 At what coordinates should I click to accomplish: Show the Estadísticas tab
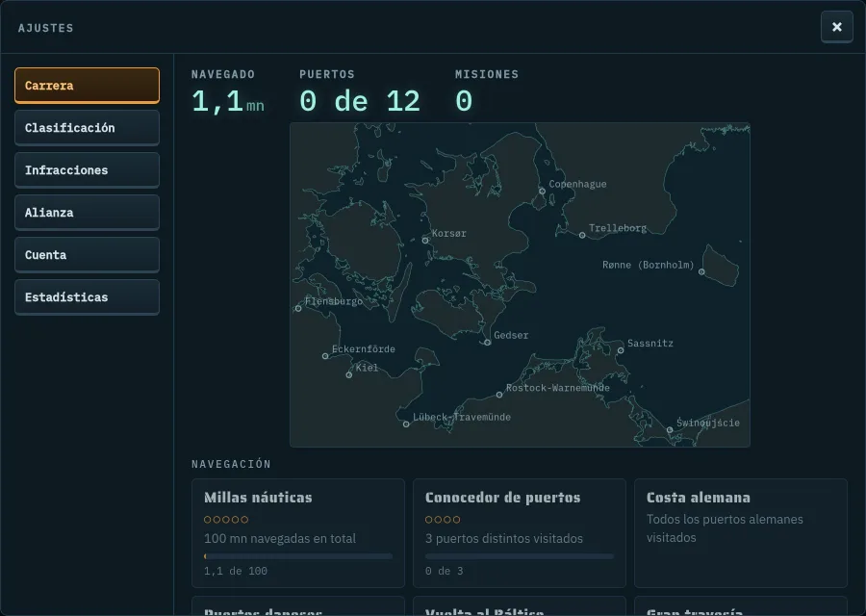[x=87, y=297]
